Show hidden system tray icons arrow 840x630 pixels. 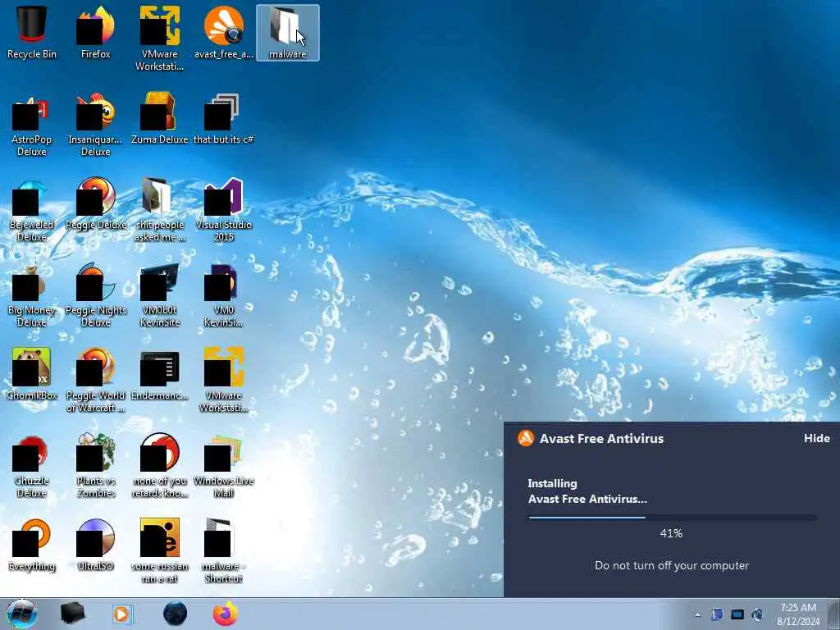697,614
